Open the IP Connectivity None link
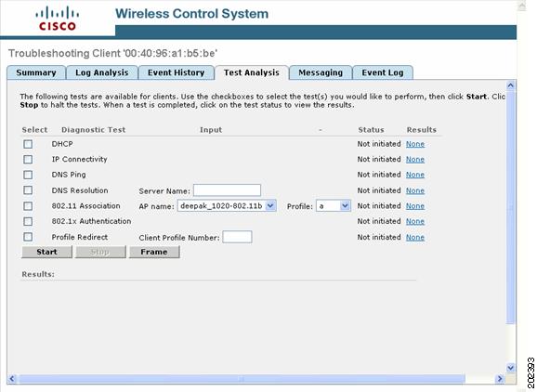Image resolution: width=537 pixels, height=392 pixels. tap(415, 160)
